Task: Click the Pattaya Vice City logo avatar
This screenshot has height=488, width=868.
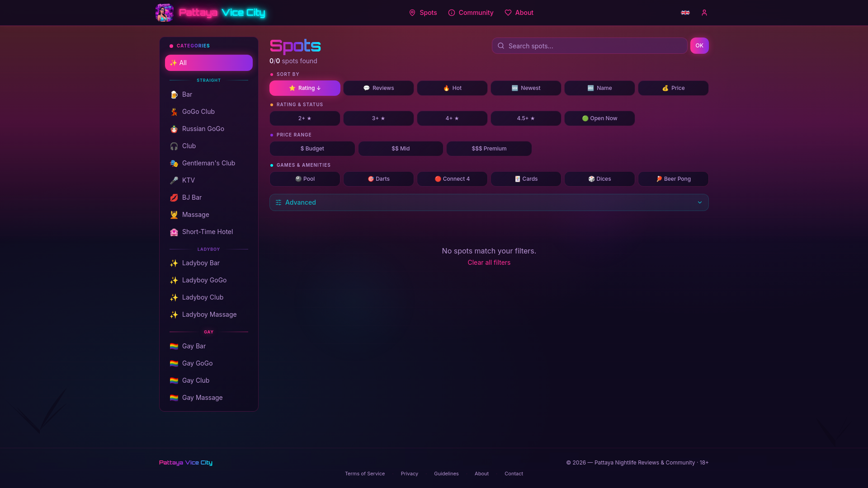Action: click(165, 13)
